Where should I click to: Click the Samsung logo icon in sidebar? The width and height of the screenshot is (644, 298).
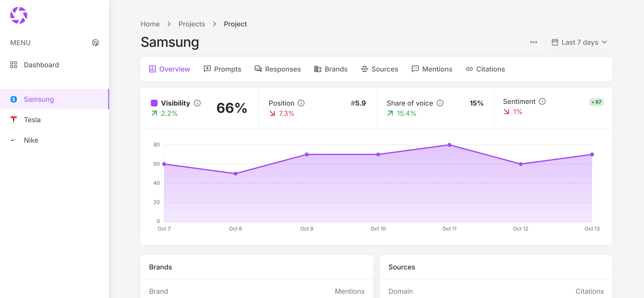pyautogui.click(x=13, y=99)
